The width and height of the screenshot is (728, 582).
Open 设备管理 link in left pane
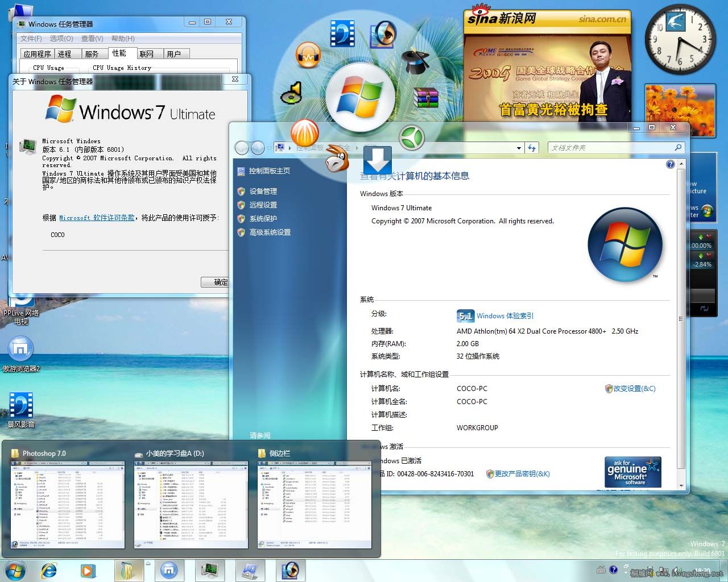(263, 192)
